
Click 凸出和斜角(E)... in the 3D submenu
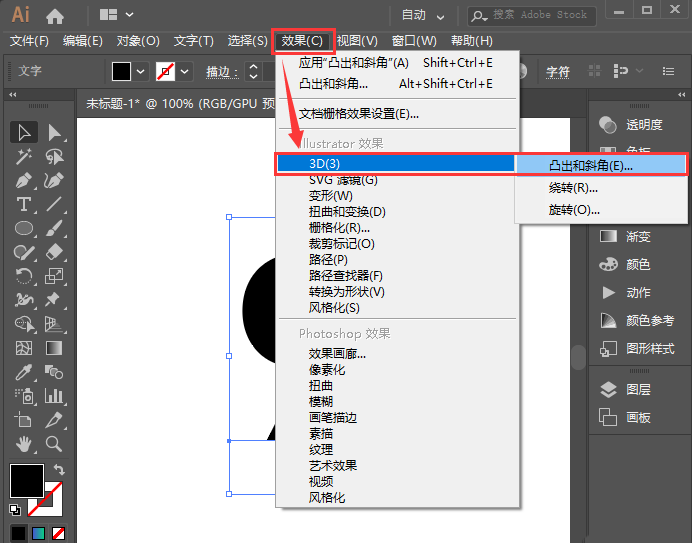591,165
